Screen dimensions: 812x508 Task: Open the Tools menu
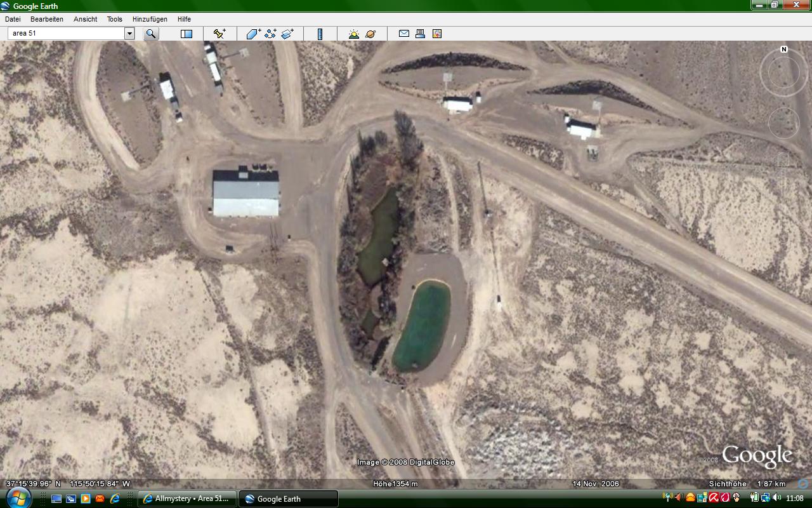point(115,19)
